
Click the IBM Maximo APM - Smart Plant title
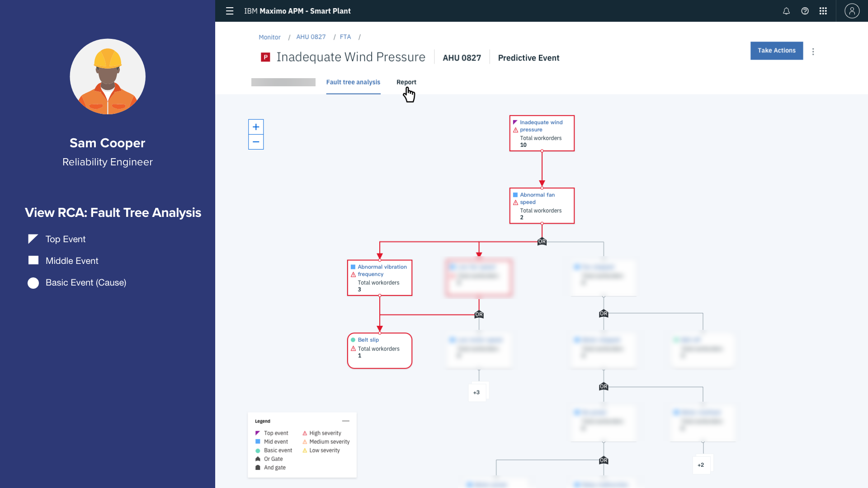(297, 11)
